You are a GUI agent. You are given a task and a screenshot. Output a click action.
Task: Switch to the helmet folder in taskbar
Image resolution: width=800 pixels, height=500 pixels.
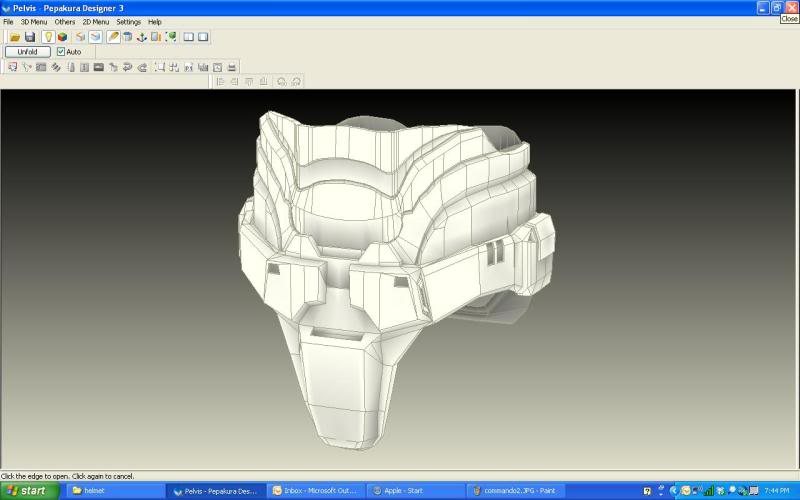click(x=114, y=491)
